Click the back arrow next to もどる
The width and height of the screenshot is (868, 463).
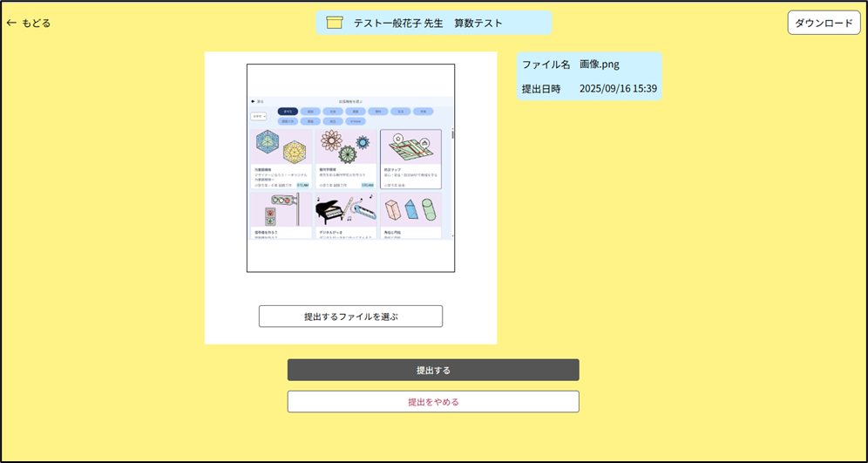coord(11,23)
